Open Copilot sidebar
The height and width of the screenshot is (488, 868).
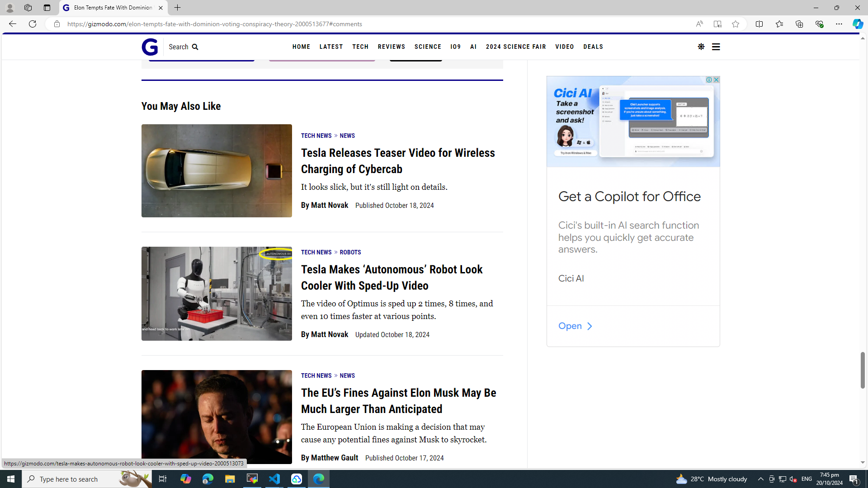point(858,24)
